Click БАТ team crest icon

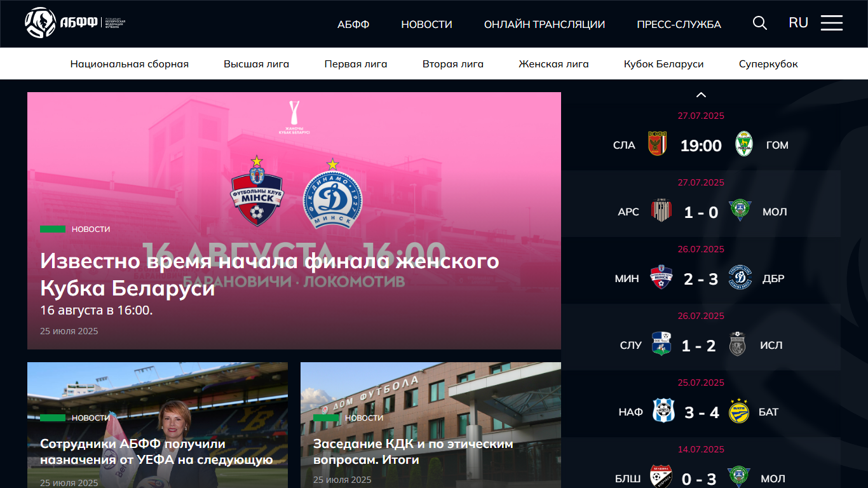click(738, 411)
